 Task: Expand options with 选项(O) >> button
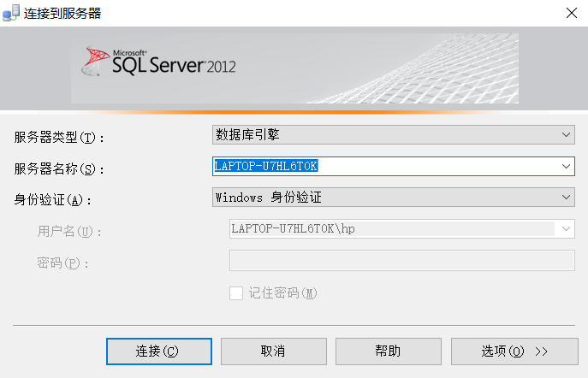click(514, 351)
